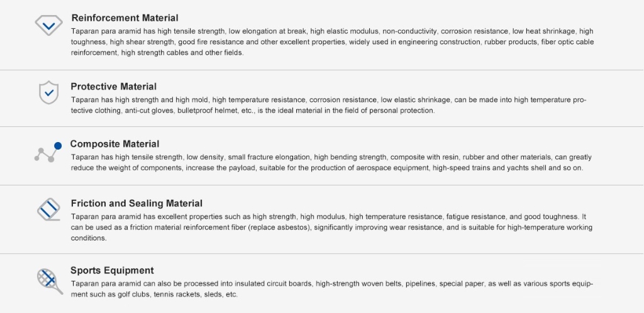Image resolution: width=644 pixels, height=313 pixels.
Task: Open the Reinforcement Material heading
Action: 125,18
